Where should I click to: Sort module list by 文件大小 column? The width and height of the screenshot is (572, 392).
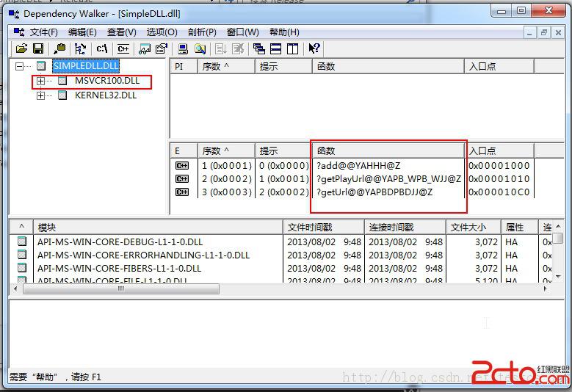tap(474, 228)
